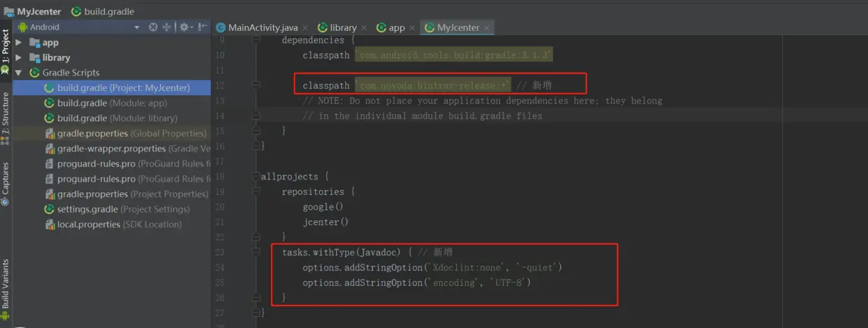Toggle the fold marker at line 12
The image size is (868, 328).
(255, 86)
